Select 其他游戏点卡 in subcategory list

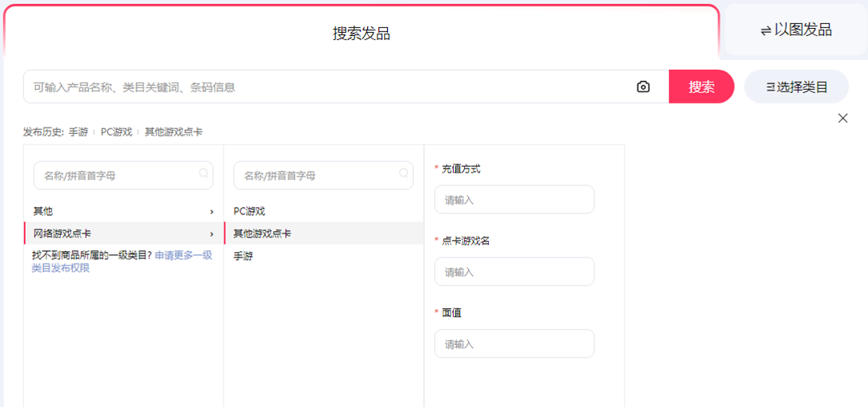262,233
